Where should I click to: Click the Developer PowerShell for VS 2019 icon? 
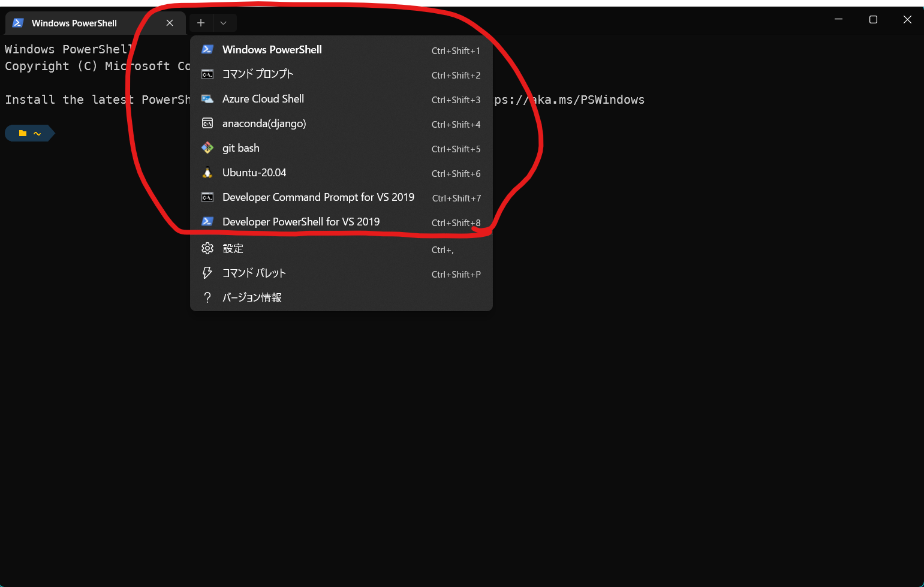(x=207, y=222)
